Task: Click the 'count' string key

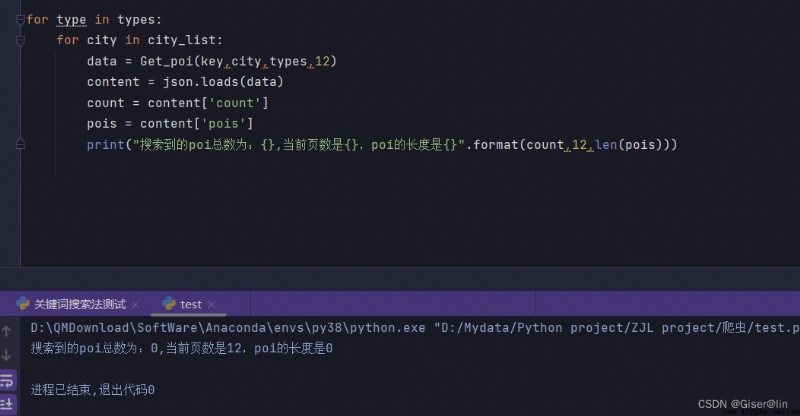Action: [235, 103]
